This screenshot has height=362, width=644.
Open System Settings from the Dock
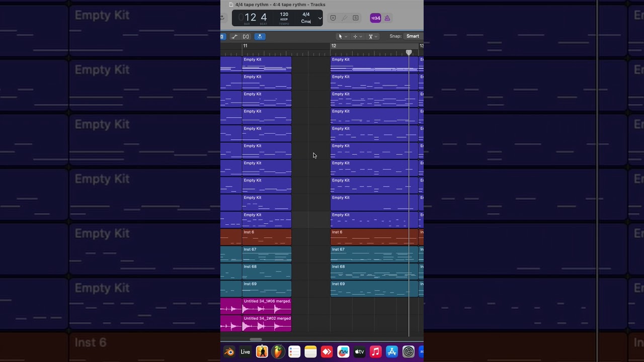409,352
